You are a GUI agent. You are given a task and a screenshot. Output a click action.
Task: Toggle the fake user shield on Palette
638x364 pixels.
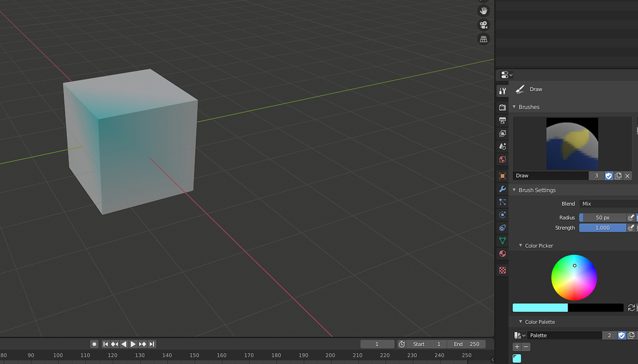[622, 335]
